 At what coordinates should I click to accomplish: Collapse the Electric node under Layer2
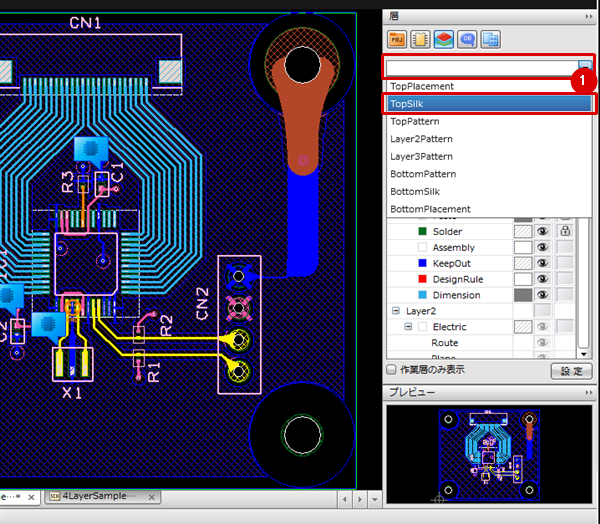(x=408, y=326)
